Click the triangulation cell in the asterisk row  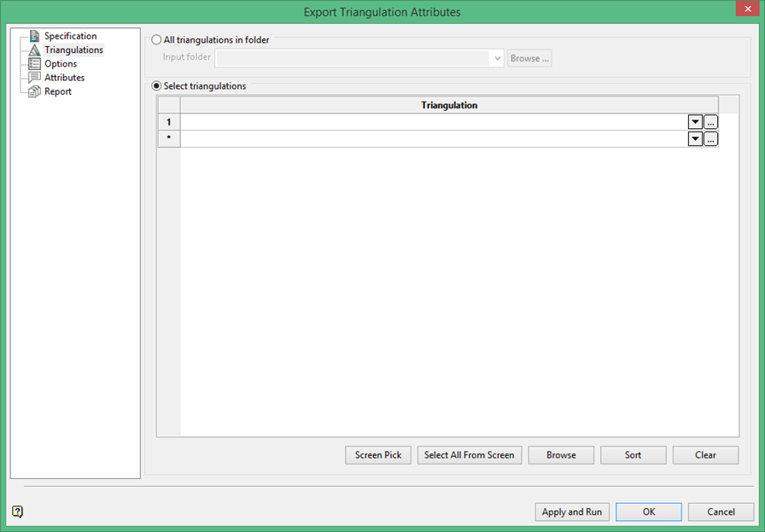point(434,138)
